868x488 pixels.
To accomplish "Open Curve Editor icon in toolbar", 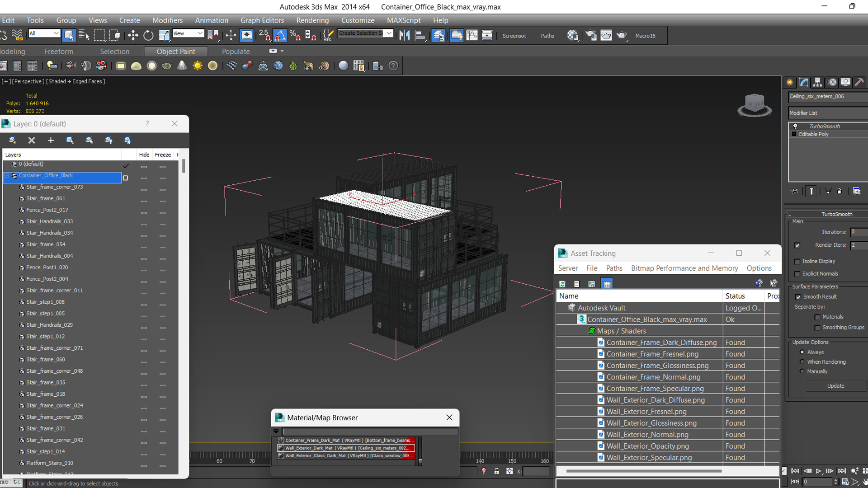I will [x=472, y=35].
